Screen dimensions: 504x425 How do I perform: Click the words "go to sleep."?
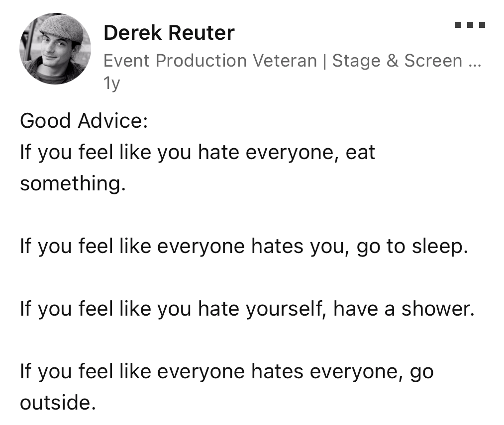tap(412, 246)
